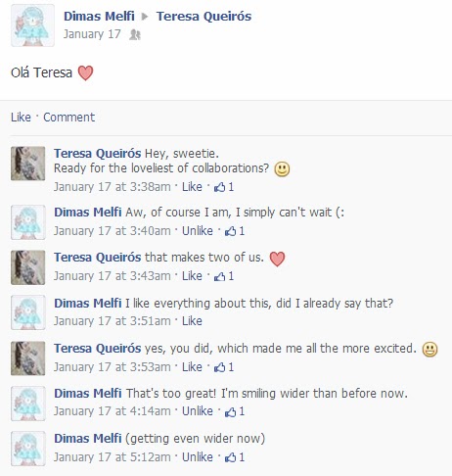
Task: Open Dimas Melfi's profile picture on the post header
Action: 32,25
